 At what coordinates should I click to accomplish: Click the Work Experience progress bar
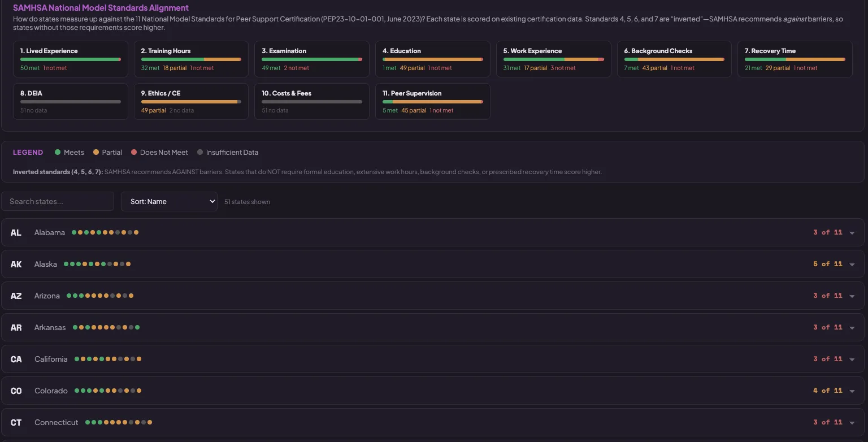(x=554, y=59)
